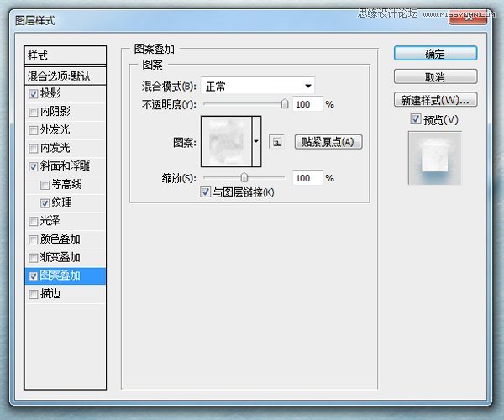Click the 取消 cancel button
This screenshot has width=504, height=420.
[435, 76]
